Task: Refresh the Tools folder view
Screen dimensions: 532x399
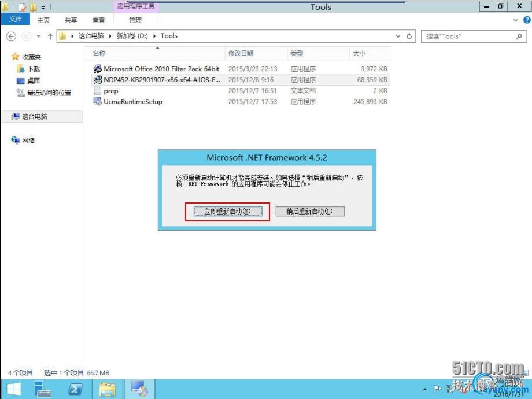Action: 409,36
